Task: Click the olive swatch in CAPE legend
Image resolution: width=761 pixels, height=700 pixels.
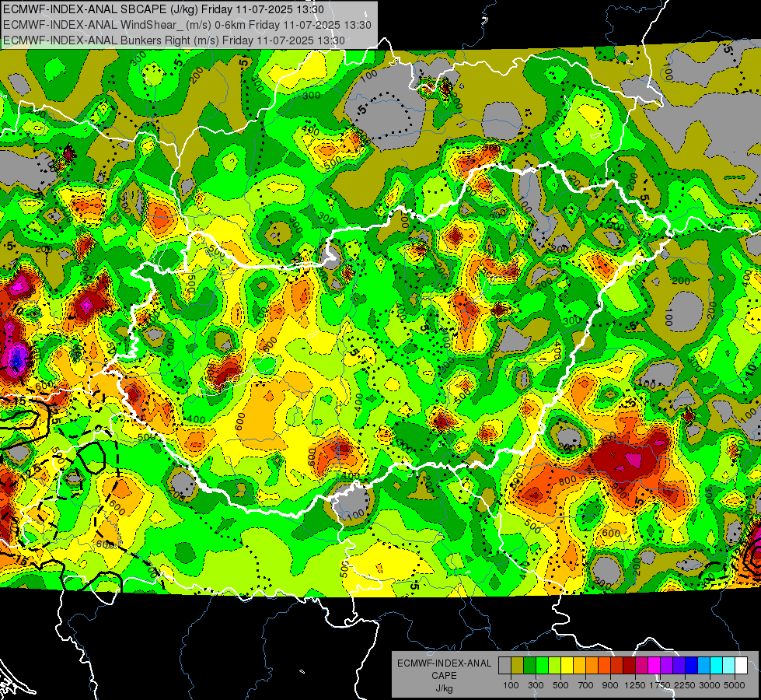Action: click(x=517, y=666)
